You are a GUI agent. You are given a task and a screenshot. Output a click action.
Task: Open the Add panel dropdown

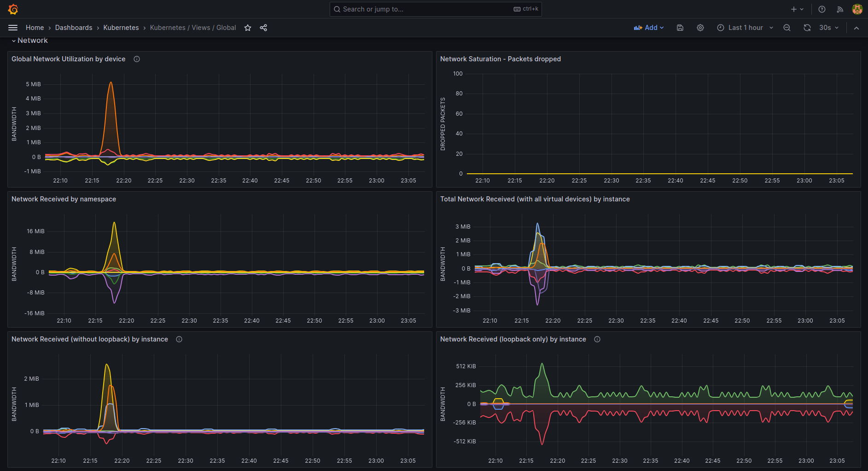coord(649,28)
